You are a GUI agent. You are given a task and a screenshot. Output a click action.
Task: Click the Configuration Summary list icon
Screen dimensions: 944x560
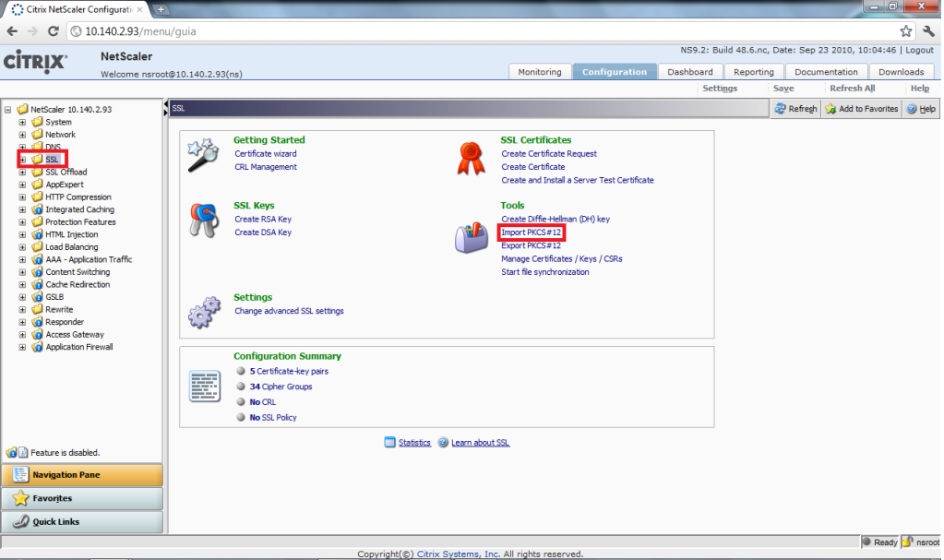pos(205,386)
